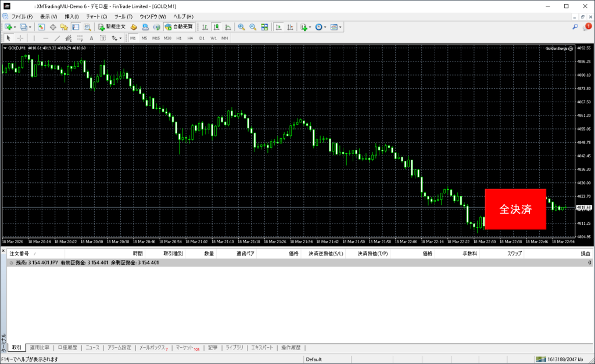Expand the profiles dropdown arrow

click(30, 27)
